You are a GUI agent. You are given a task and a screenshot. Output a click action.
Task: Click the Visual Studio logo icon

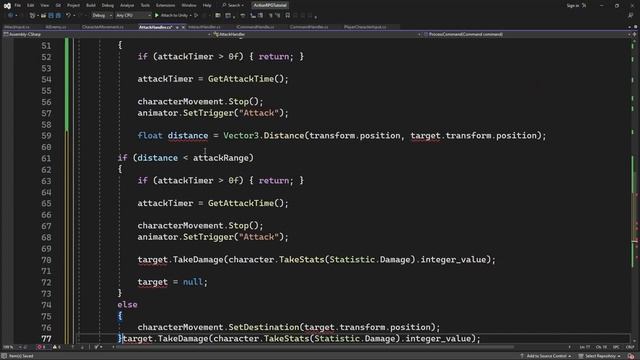point(7,6)
